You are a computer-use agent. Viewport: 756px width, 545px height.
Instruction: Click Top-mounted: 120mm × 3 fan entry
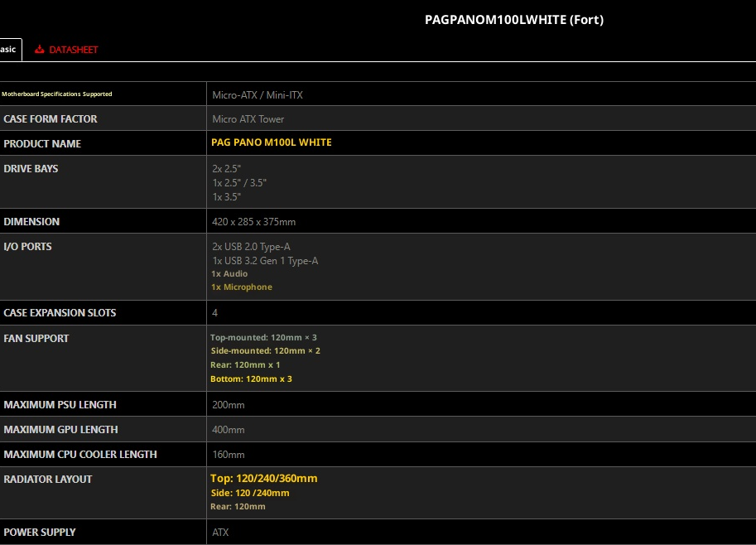click(x=264, y=338)
